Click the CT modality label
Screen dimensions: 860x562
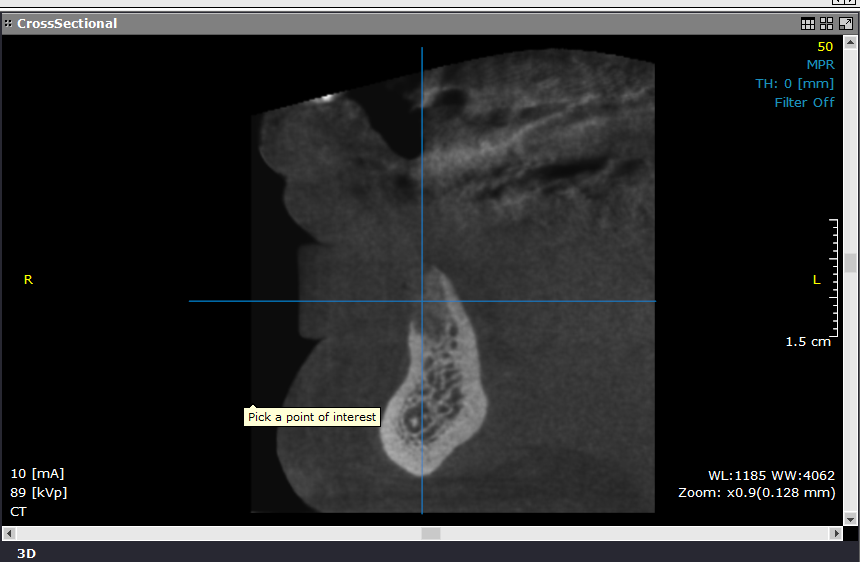(18, 512)
